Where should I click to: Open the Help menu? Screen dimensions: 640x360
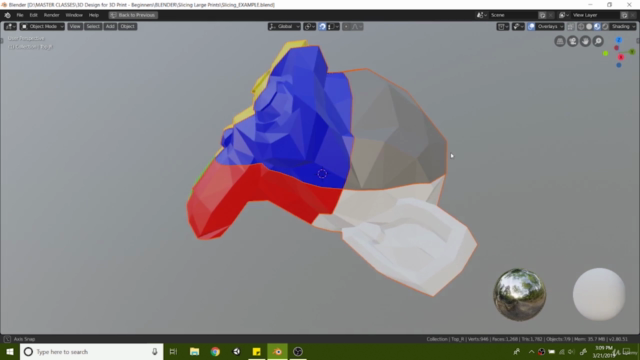(x=94, y=15)
